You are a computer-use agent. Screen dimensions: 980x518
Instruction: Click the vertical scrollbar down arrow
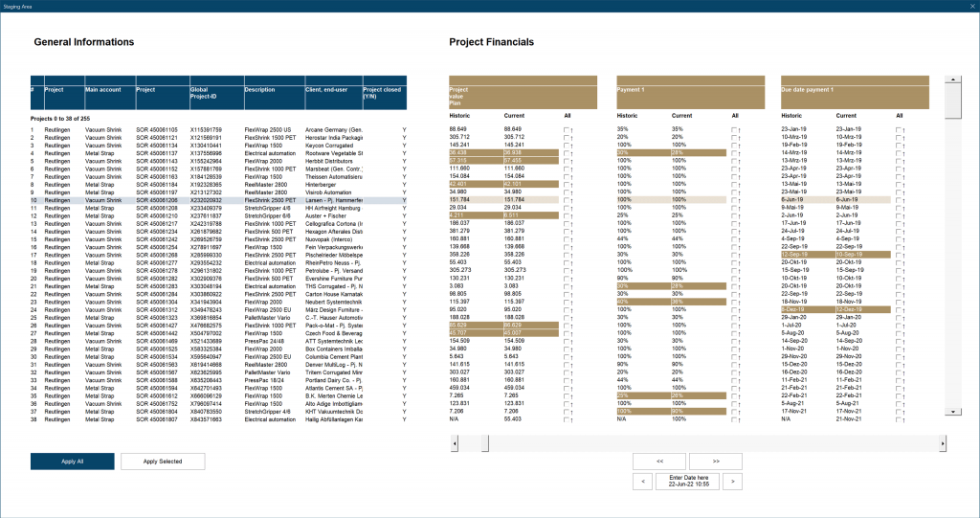click(952, 411)
